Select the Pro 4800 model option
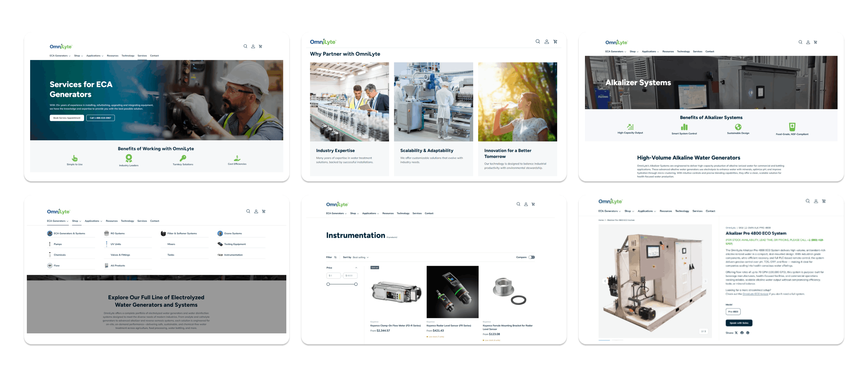868x391 pixels. tap(733, 312)
